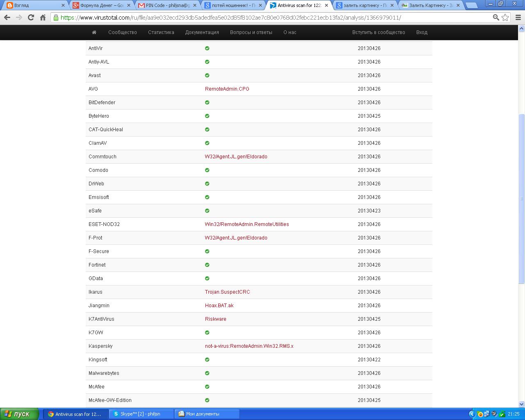Click the green check in the DrWeb row
This screenshot has width=525, height=420.
click(x=207, y=184)
